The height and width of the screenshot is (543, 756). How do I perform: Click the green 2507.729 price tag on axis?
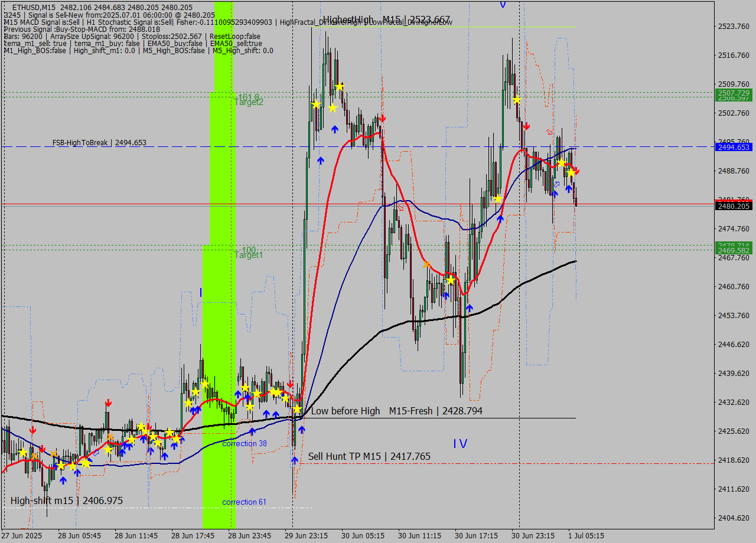[x=733, y=93]
